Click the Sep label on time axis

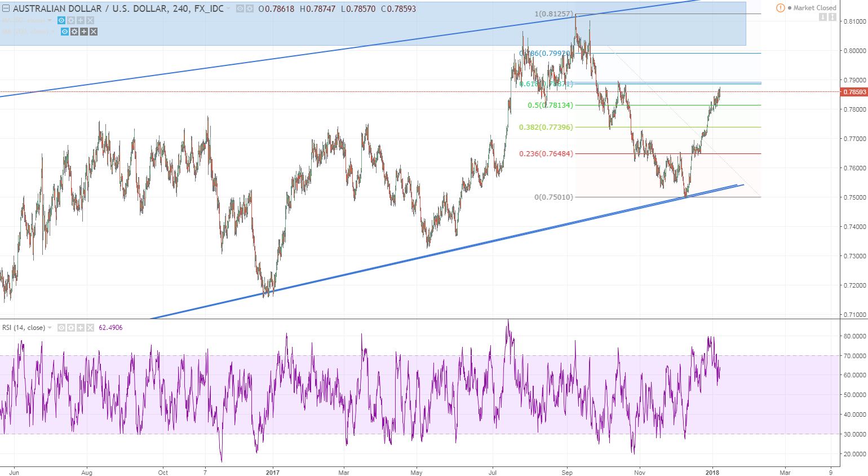[568, 473]
